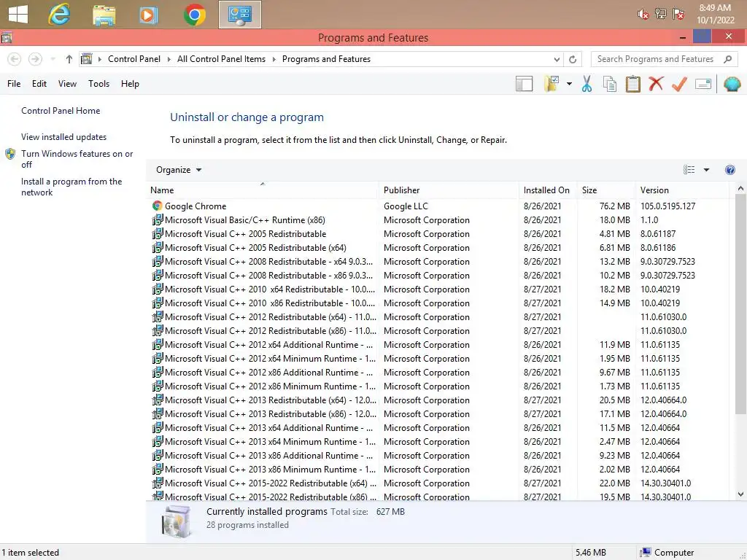Expand the view options dropdown arrow
Image resolution: width=747 pixels, height=560 pixels.
click(x=706, y=170)
